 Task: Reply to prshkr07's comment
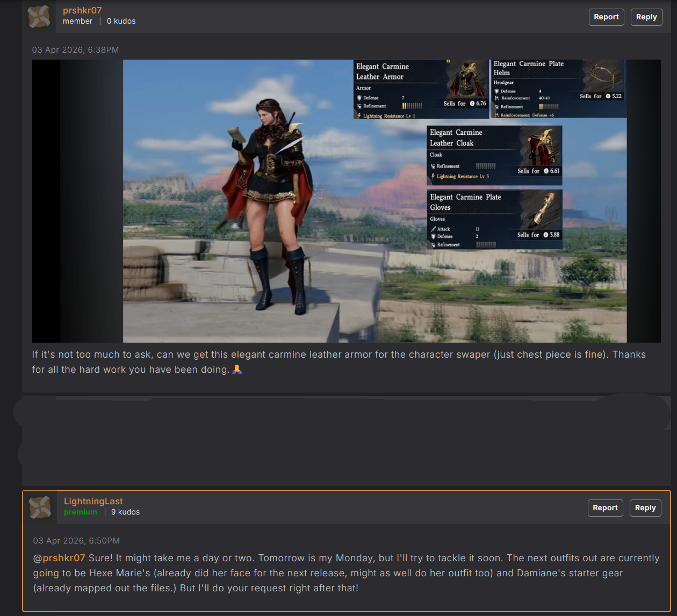coord(646,17)
